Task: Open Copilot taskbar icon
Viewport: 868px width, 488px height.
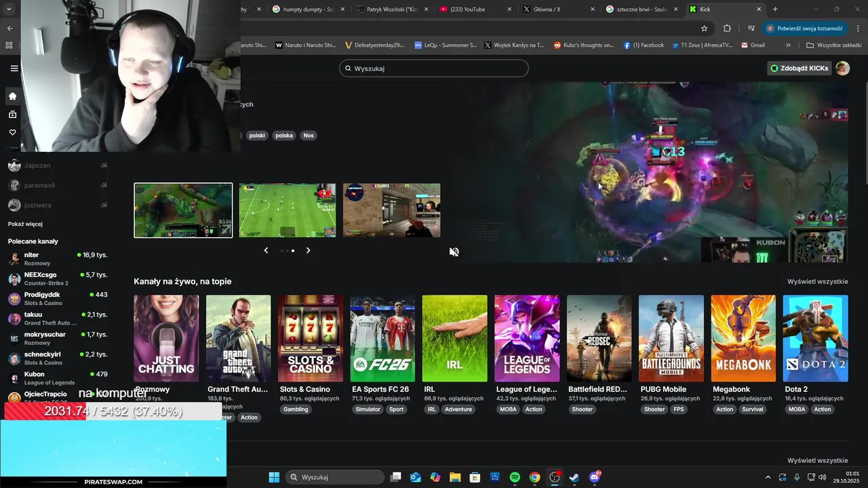Action: [435, 477]
